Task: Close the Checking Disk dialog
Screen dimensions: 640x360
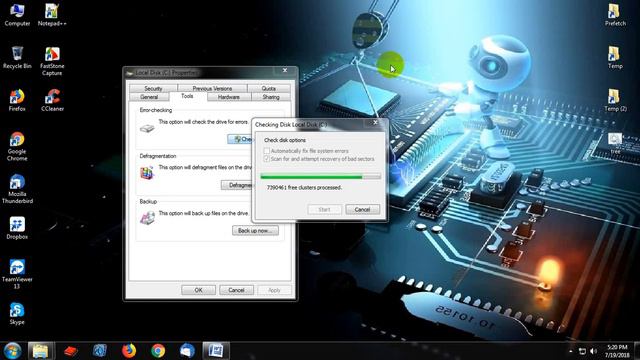Action: click(375, 122)
